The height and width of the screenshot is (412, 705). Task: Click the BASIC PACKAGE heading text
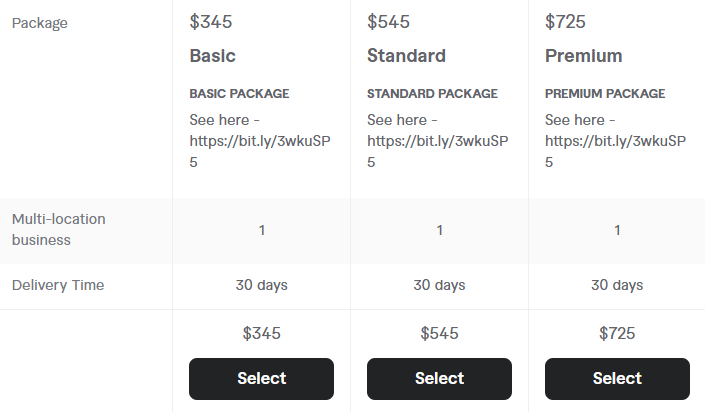(x=239, y=94)
